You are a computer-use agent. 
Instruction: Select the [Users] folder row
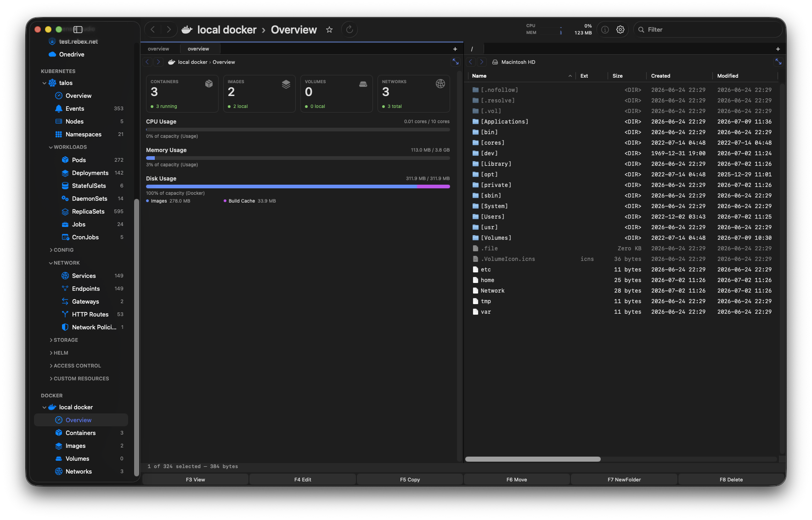tap(622, 216)
